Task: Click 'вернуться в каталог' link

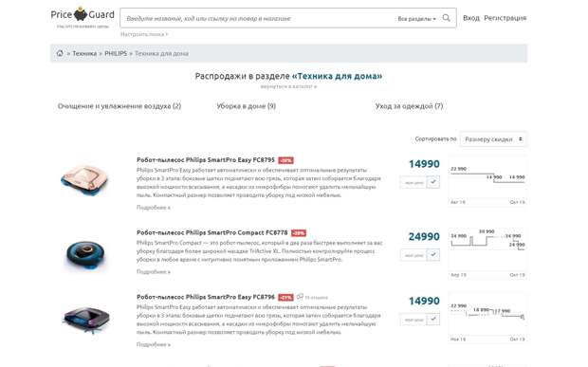Action: click(x=288, y=86)
